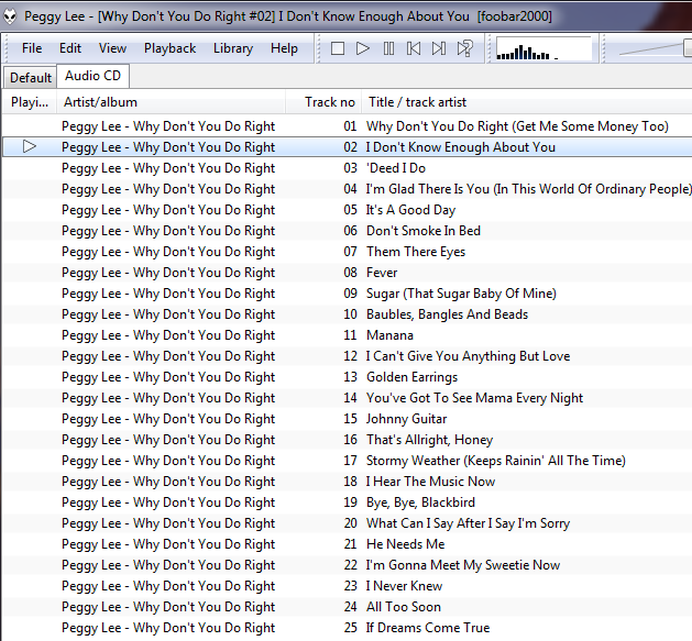Select track Don't Smoke In Bed

click(347, 231)
